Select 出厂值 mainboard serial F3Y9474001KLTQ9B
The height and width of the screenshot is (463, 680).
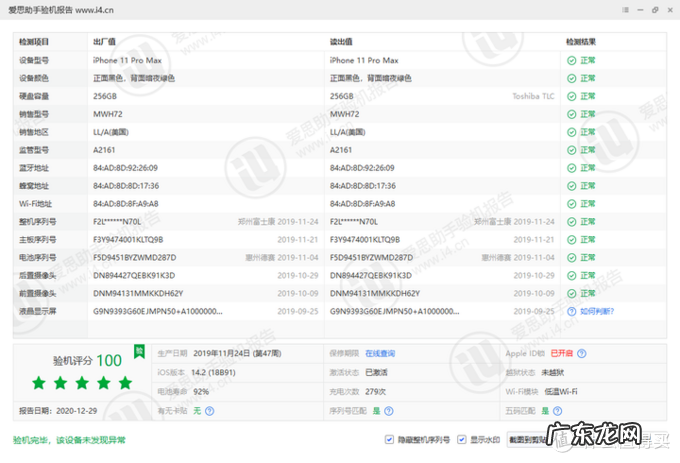tap(128, 240)
